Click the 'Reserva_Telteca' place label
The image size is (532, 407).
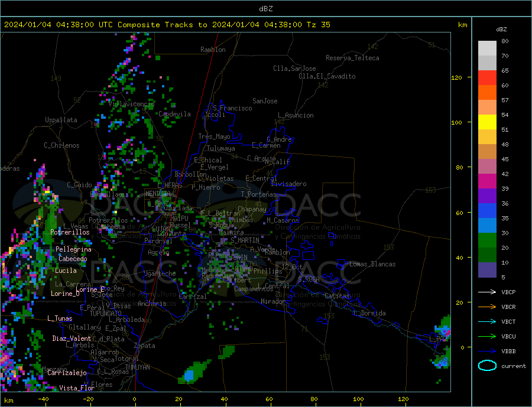tap(352, 58)
